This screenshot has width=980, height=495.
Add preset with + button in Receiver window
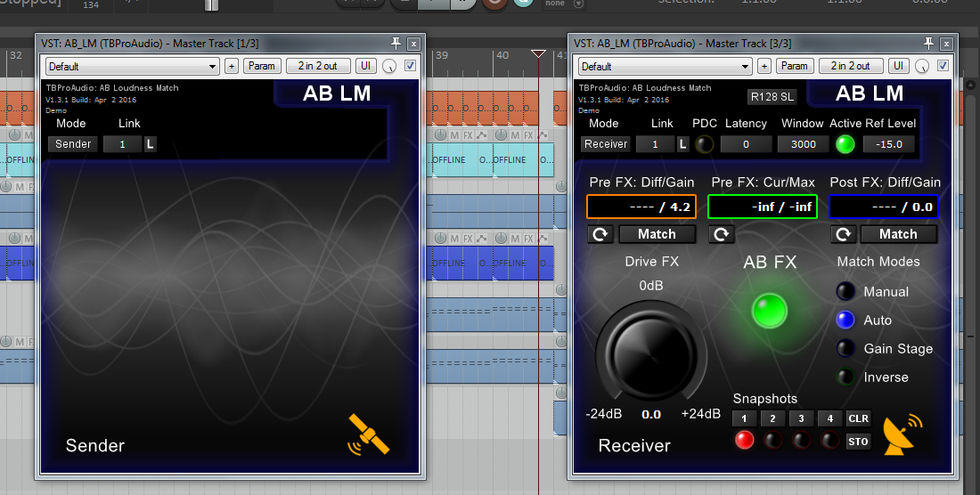pyautogui.click(x=764, y=66)
